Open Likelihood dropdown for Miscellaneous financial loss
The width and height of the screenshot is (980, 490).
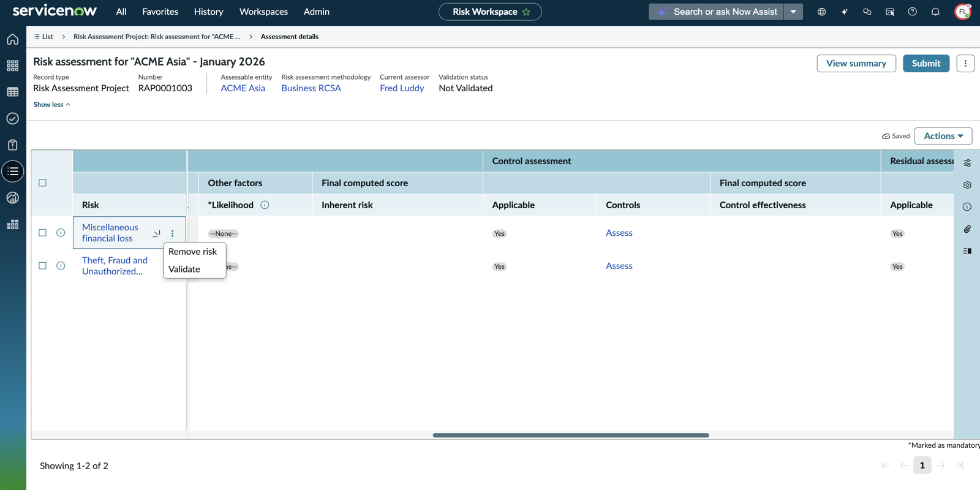(x=224, y=233)
